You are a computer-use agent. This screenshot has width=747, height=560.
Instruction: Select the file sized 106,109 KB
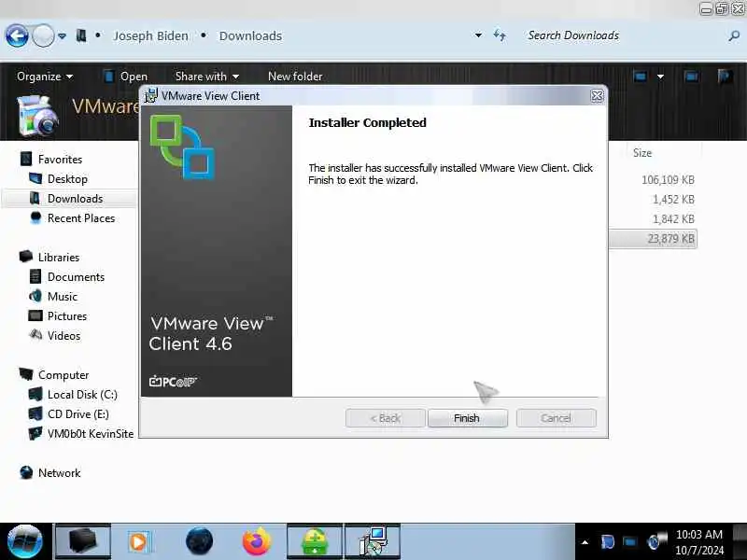pyautogui.click(x=668, y=179)
